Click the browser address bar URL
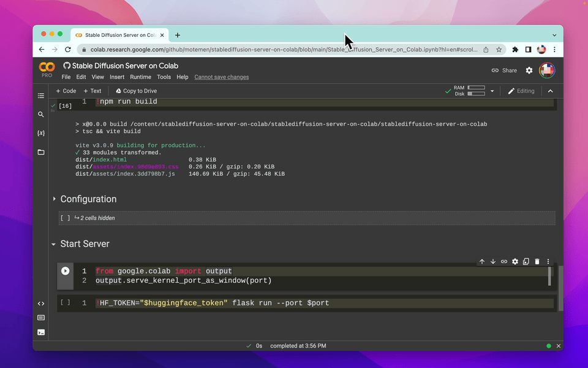The height and width of the screenshot is (368, 588). click(284, 50)
